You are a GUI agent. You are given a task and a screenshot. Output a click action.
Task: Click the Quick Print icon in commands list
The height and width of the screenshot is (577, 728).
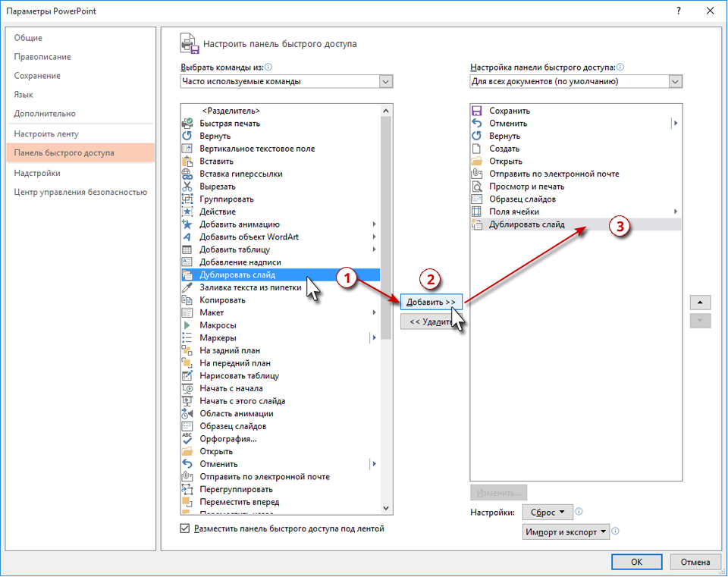pos(187,124)
